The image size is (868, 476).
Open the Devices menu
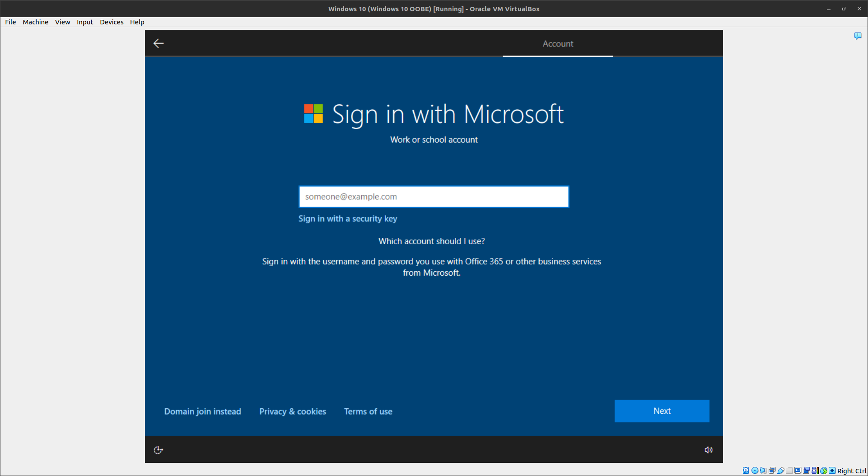(112, 22)
